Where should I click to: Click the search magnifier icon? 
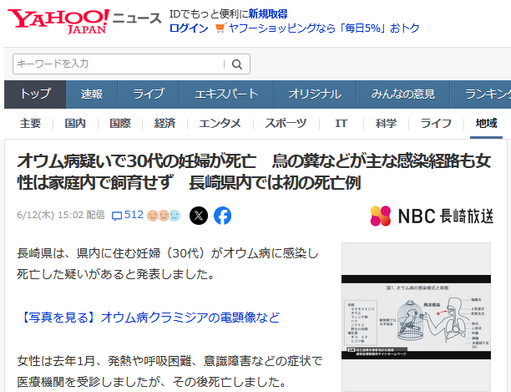coord(237,64)
